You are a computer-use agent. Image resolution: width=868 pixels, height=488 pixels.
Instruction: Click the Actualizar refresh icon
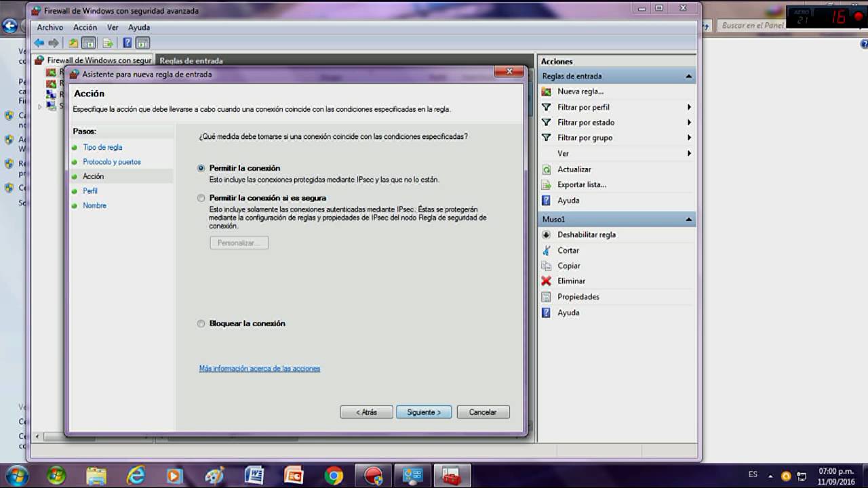[547, 169]
